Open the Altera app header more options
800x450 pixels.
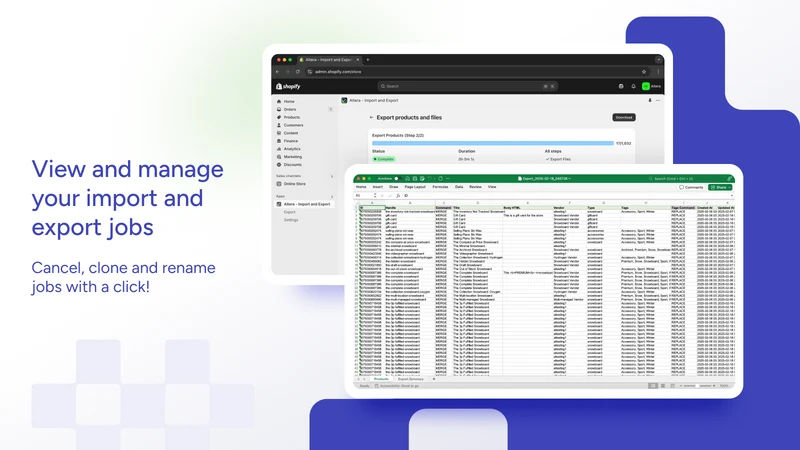click(x=658, y=101)
